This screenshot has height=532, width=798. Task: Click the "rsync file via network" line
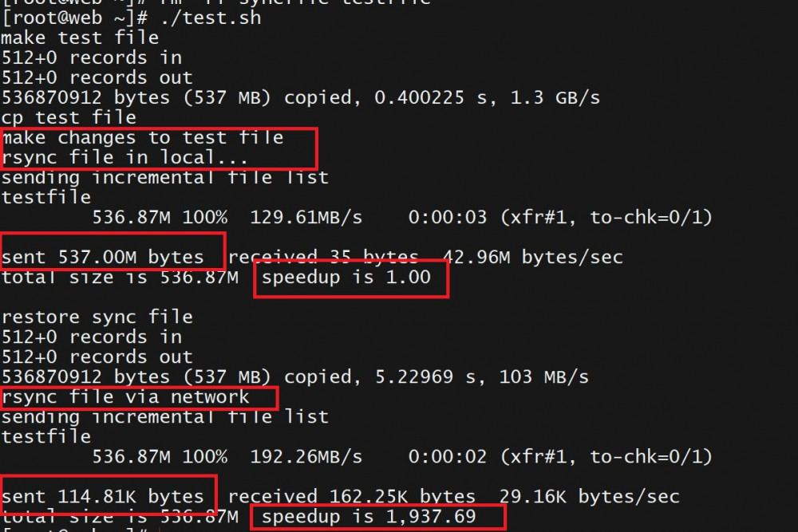pos(125,396)
